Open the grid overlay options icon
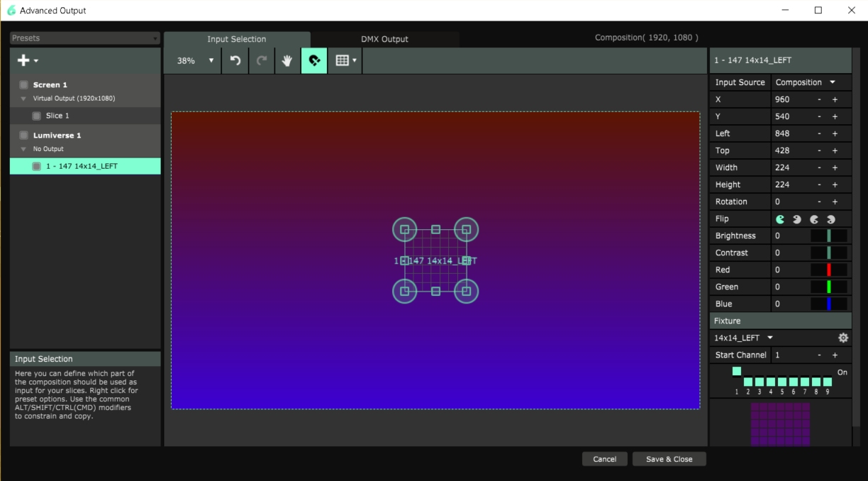868x481 pixels. coord(345,60)
